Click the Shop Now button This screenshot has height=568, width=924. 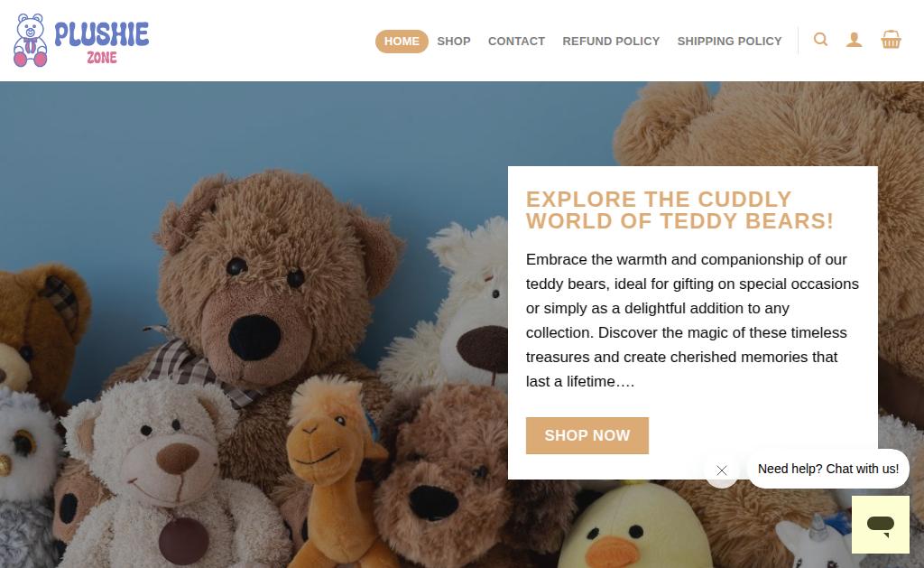pos(587,436)
